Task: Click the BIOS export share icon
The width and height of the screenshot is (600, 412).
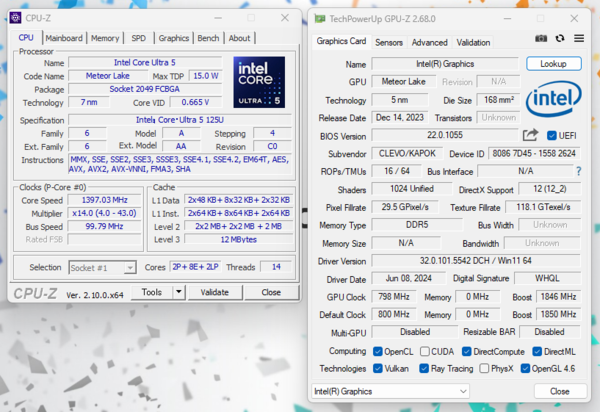Action: point(530,135)
